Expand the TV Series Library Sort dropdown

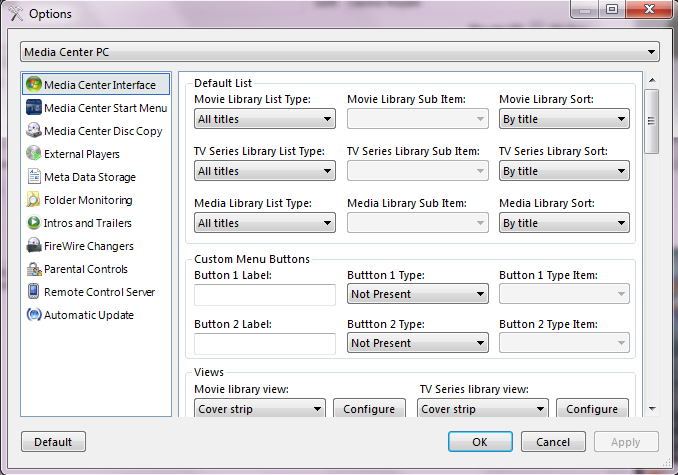[564, 171]
